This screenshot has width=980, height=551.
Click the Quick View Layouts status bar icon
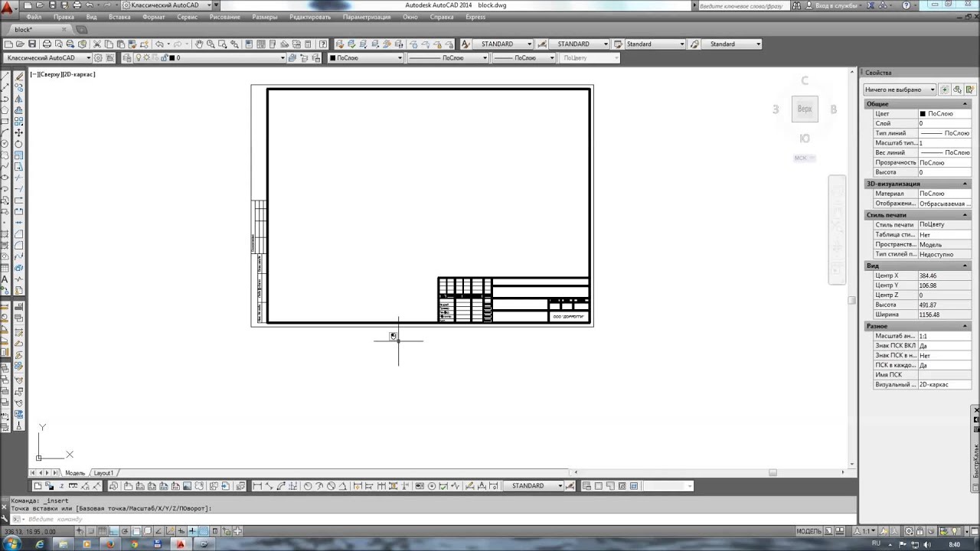point(828,531)
